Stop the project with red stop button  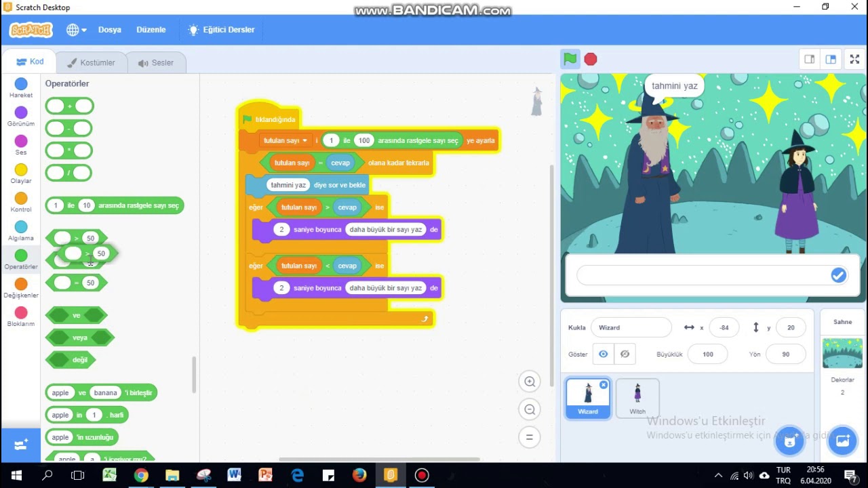point(591,60)
